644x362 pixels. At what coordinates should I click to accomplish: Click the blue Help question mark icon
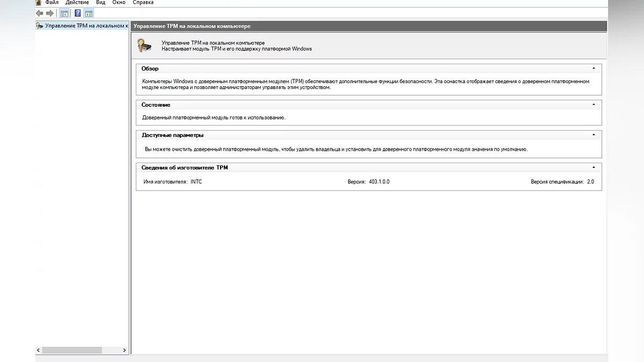click(x=78, y=13)
